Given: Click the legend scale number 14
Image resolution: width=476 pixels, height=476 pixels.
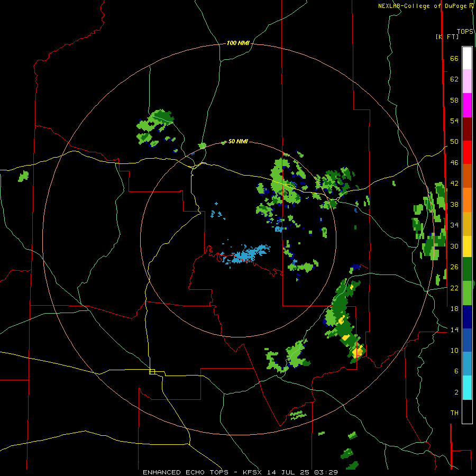Looking at the screenshot, I should [x=454, y=329].
